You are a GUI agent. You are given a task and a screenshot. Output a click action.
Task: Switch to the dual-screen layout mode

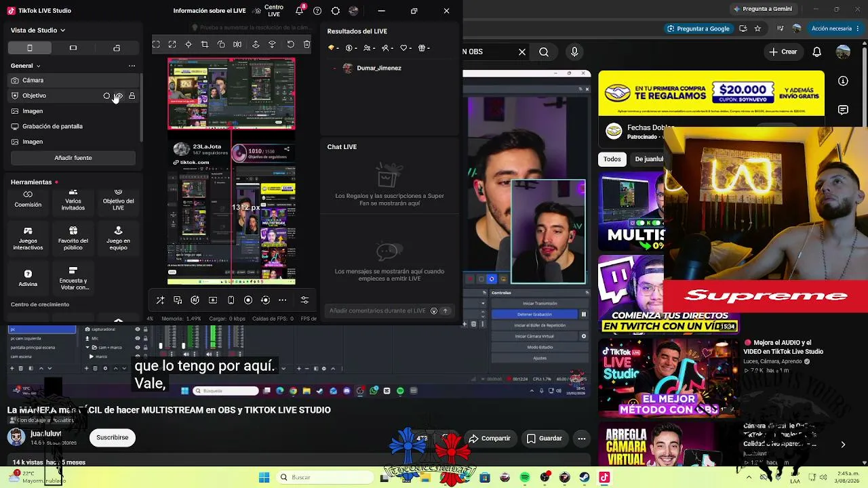(117, 48)
